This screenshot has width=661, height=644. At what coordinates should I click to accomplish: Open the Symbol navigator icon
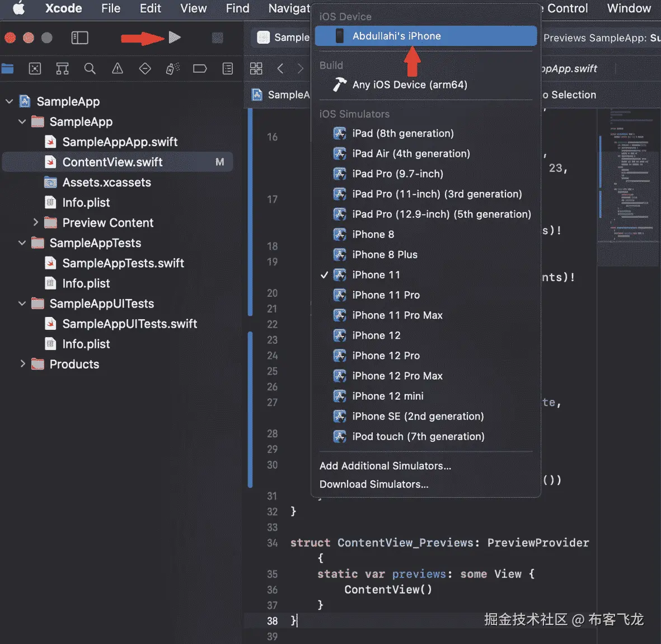click(x=62, y=68)
